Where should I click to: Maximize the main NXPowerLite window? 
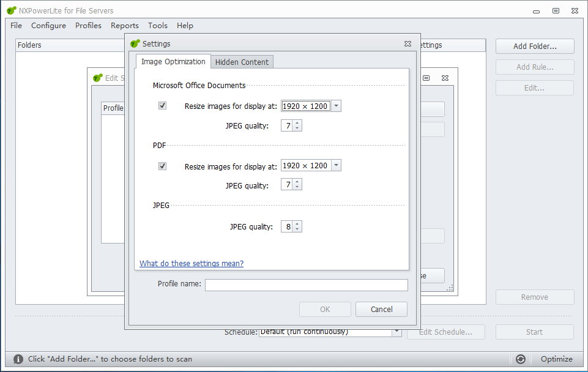click(556, 11)
